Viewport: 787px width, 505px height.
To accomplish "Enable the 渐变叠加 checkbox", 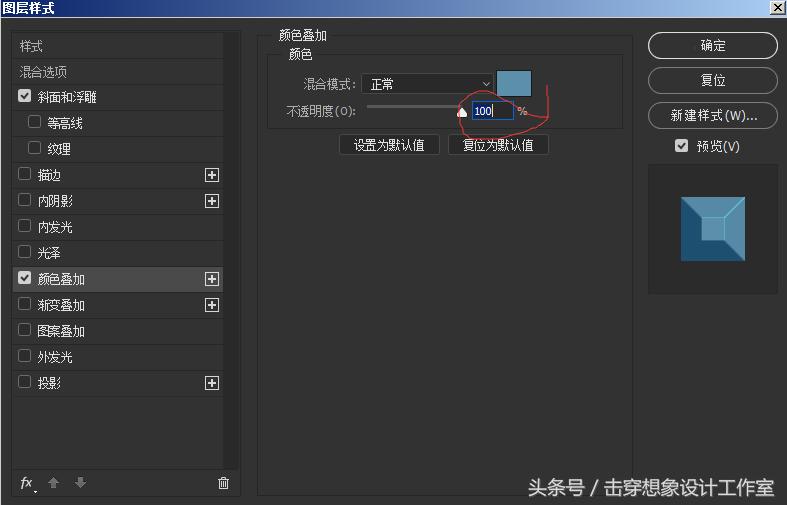I will point(24,304).
